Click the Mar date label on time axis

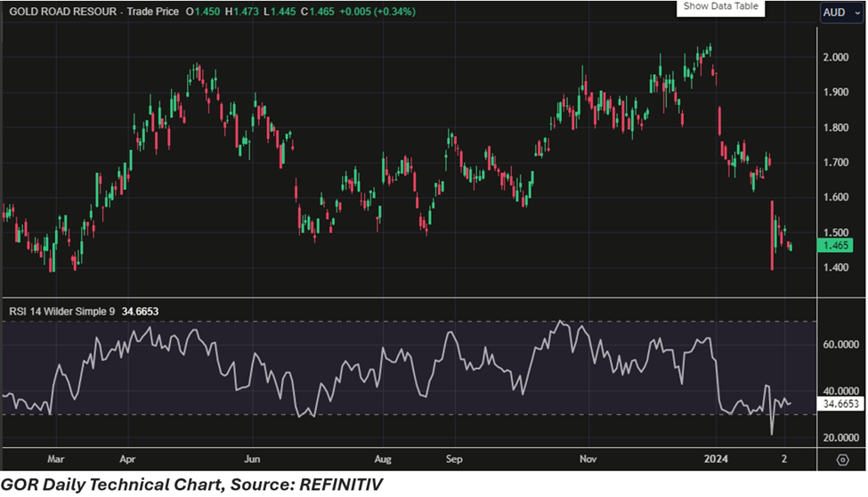tap(56, 460)
